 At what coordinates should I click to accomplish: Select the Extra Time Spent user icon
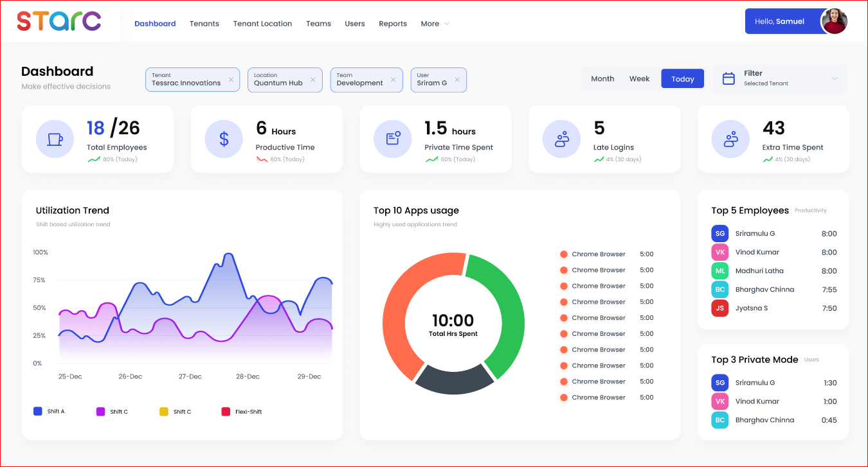coord(730,139)
